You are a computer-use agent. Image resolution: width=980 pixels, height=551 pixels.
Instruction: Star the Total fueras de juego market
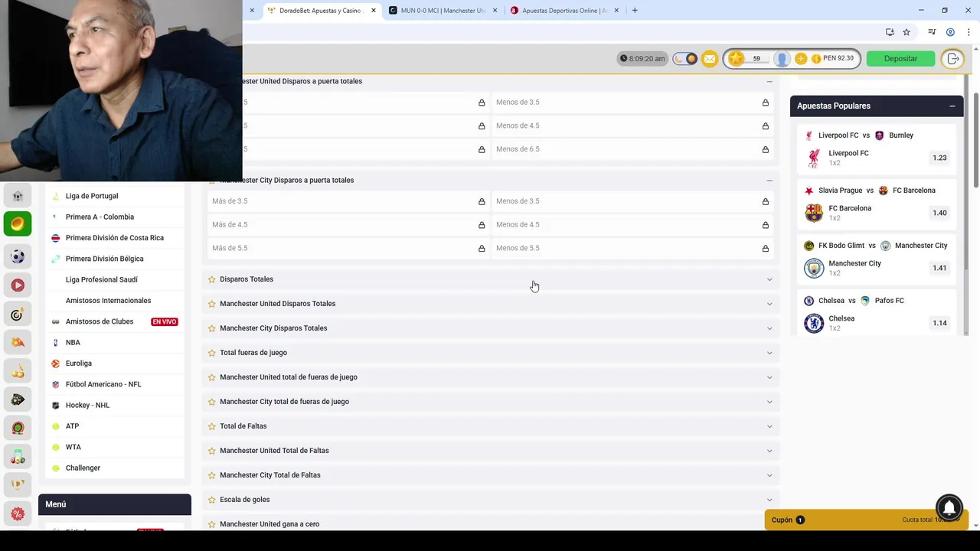[212, 353]
